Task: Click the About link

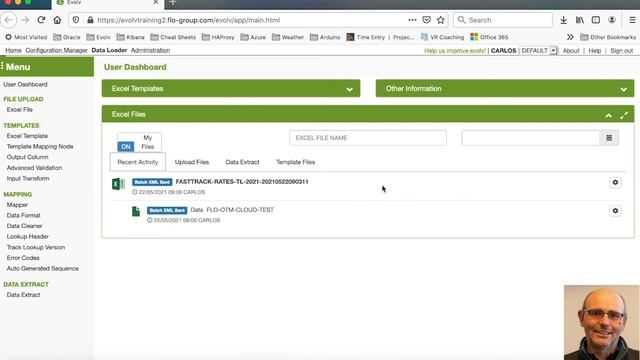Action: tap(571, 51)
